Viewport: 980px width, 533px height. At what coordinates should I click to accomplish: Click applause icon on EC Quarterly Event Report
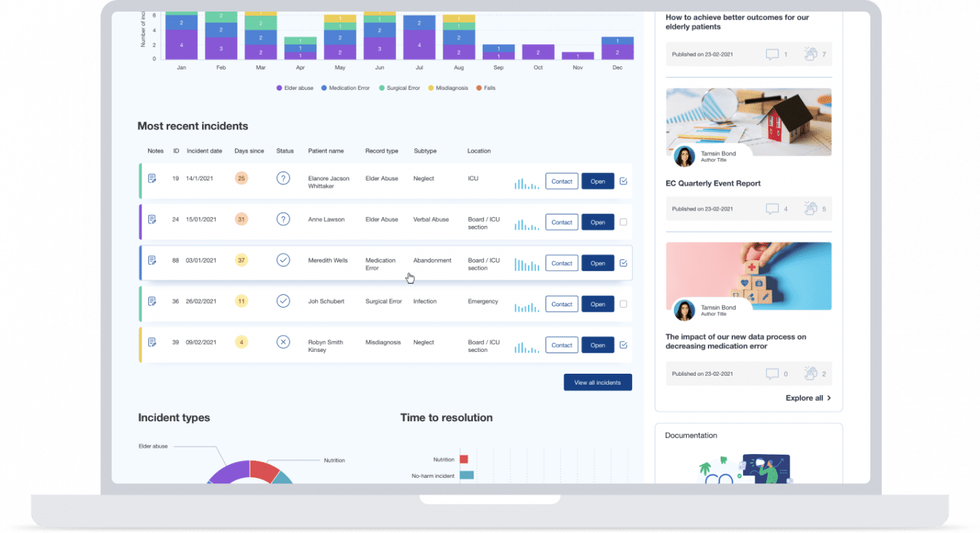coord(810,208)
